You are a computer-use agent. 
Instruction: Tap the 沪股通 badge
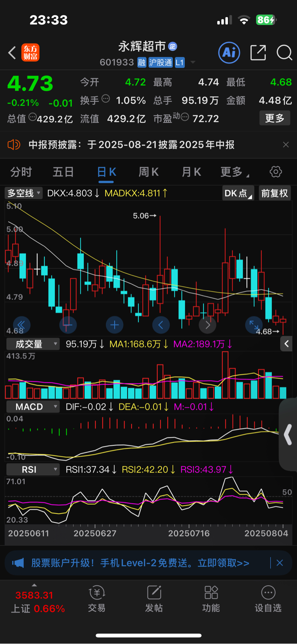point(160,62)
